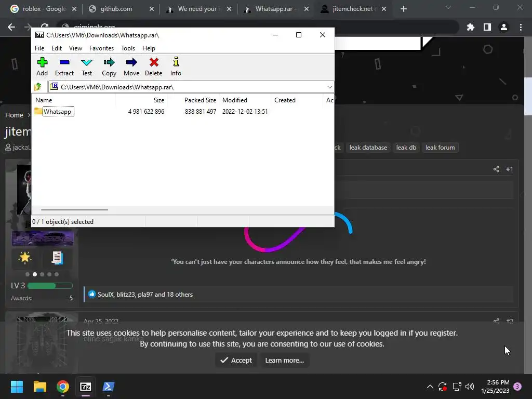Click the 4 981 622 896 size value
The height and width of the screenshot is (399, 532).
pos(146,112)
